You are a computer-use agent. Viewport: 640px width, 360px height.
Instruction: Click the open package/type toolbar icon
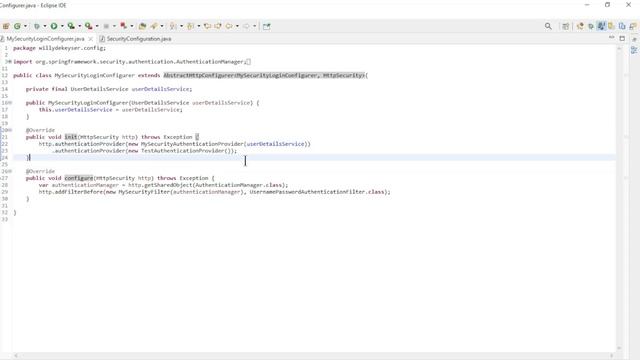tap(142, 26)
